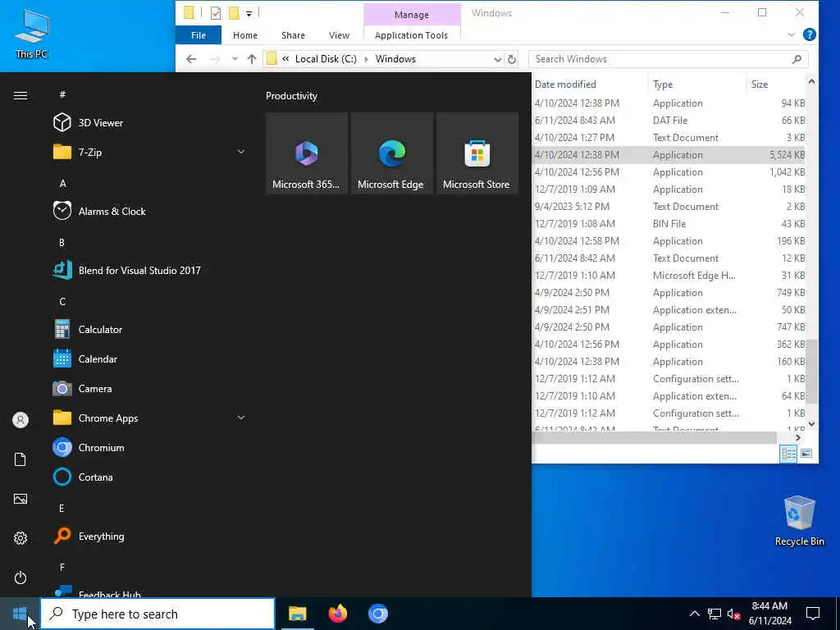Screen dimensions: 840x630
Task: Show hidden system tray icons
Action: pos(694,614)
